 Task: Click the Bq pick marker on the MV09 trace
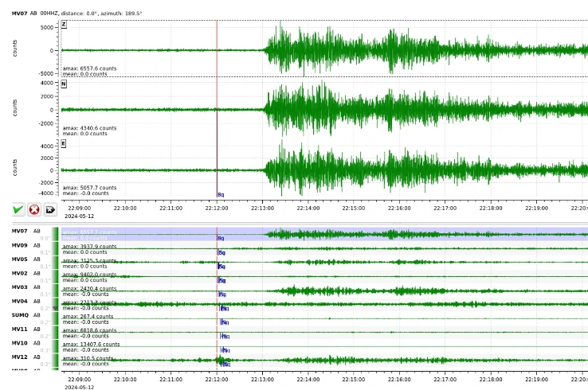click(221, 252)
